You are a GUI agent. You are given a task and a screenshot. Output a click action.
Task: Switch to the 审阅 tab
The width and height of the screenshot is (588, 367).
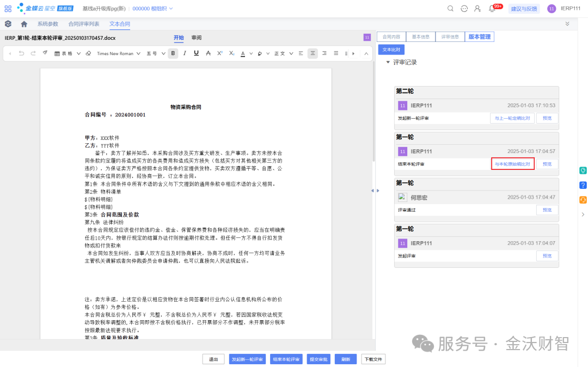(197, 38)
